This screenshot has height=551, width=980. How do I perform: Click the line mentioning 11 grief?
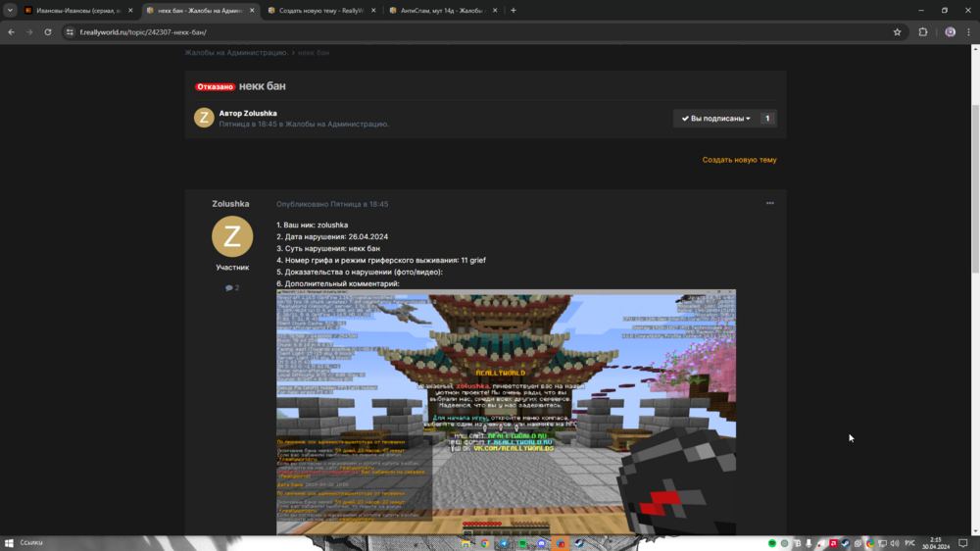pos(380,260)
